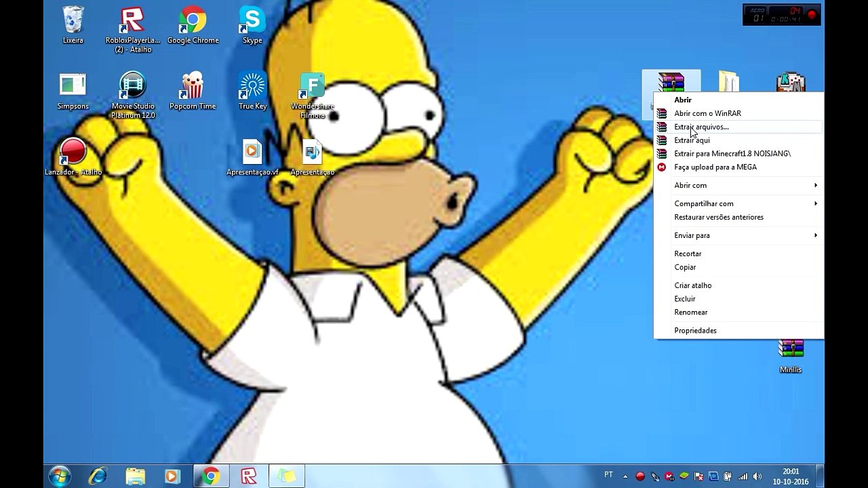
Task: Click the Show desktop strip
Action: [x=820, y=476]
